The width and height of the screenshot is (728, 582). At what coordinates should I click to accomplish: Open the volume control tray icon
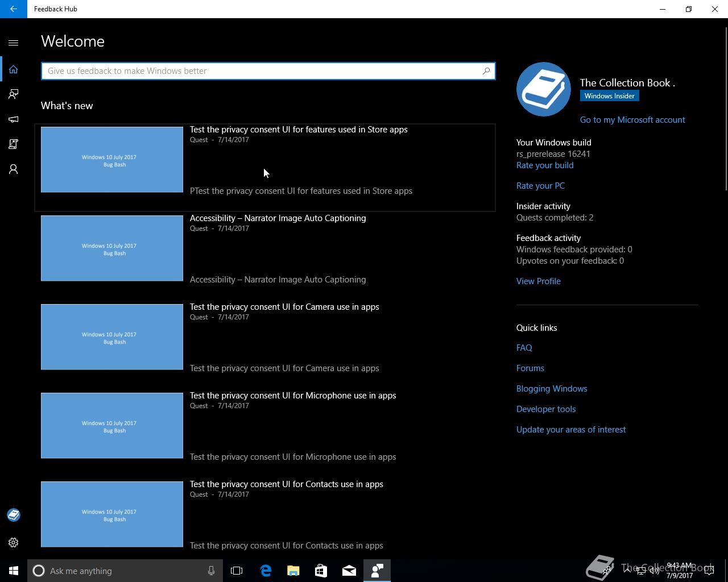point(655,571)
